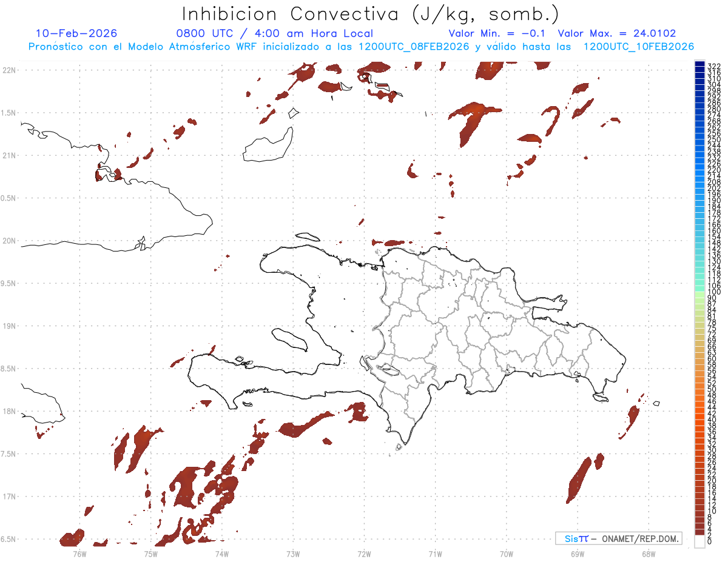728x562 pixels.
Task: Click the '73W' longitude label
Action: (x=293, y=553)
